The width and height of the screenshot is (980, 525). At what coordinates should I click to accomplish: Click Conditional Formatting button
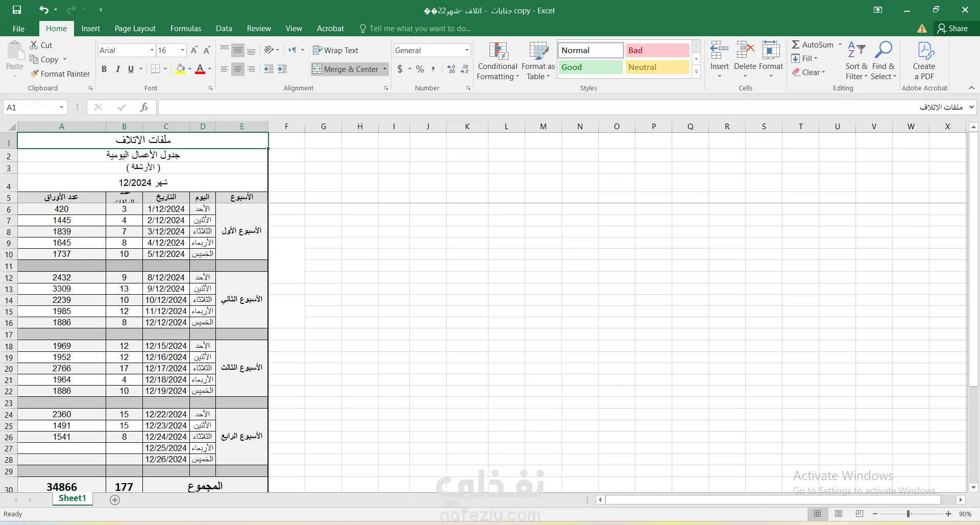[498, 61]
